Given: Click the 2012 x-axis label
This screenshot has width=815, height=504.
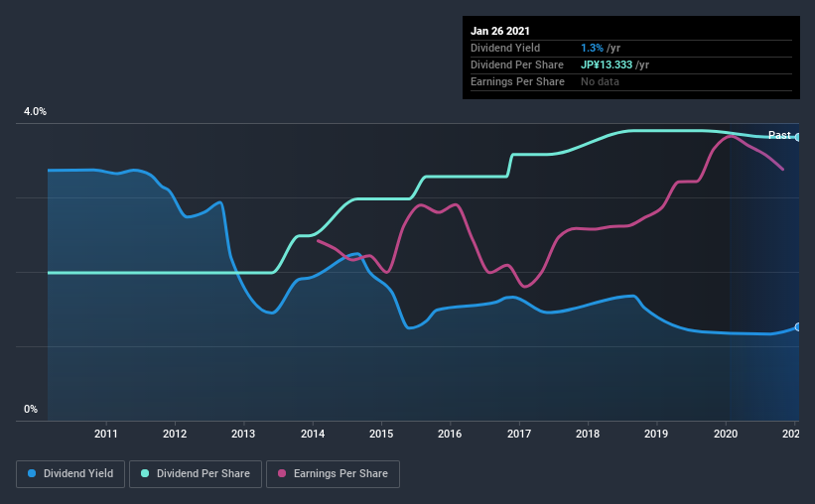Looking at the screenshot, I should 175,434.
